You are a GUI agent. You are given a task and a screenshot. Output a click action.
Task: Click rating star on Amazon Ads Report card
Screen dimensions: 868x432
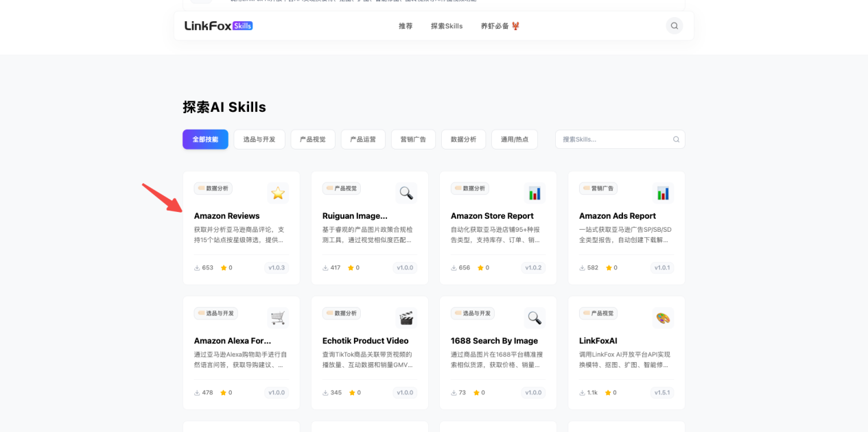609,268
